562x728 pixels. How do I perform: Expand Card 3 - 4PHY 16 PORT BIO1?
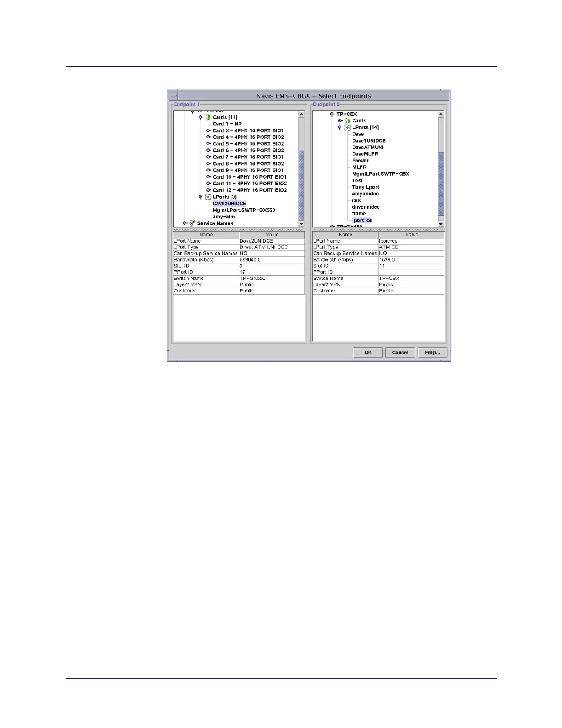tap(208, 131)
